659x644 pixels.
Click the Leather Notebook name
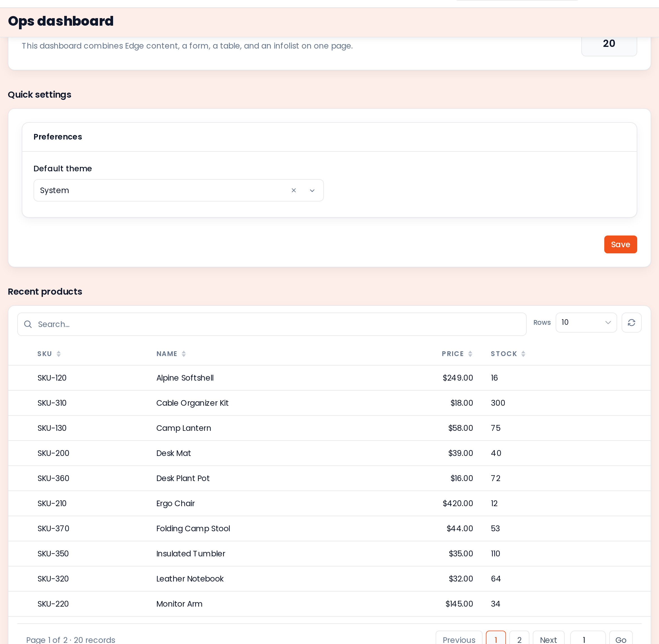(x=190, y=579)
